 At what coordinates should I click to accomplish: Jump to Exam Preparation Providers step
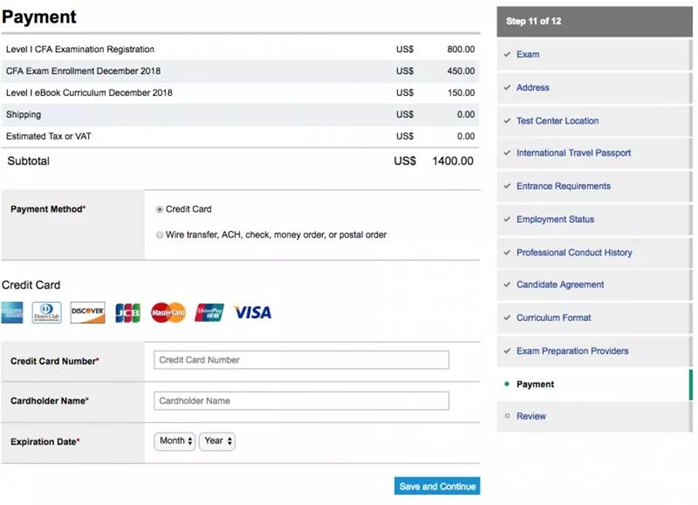572,351
